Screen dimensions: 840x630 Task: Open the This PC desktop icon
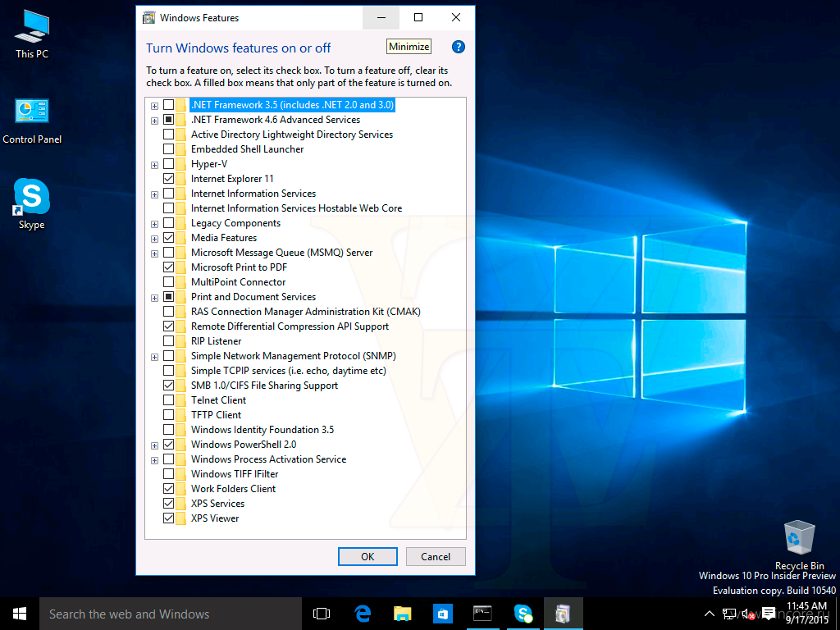click(x=32, y=34)
